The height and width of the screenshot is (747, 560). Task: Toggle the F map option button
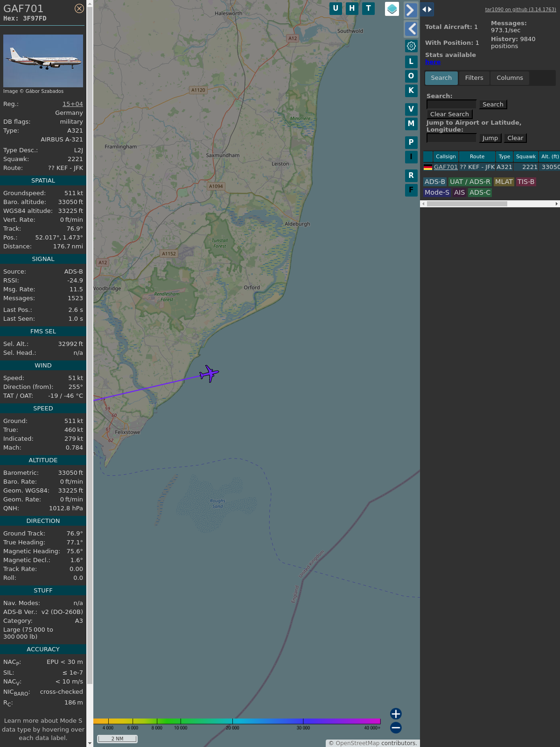[x=411, y=190]
